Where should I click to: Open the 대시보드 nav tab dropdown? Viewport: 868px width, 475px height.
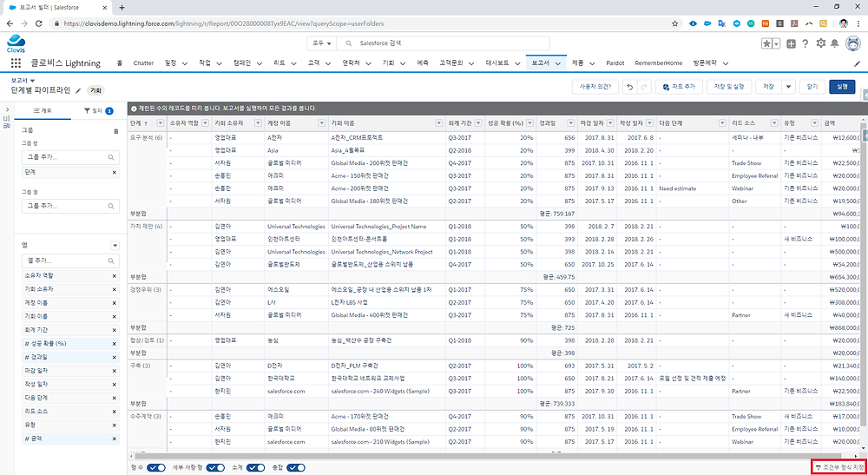(x=516, y=63)
